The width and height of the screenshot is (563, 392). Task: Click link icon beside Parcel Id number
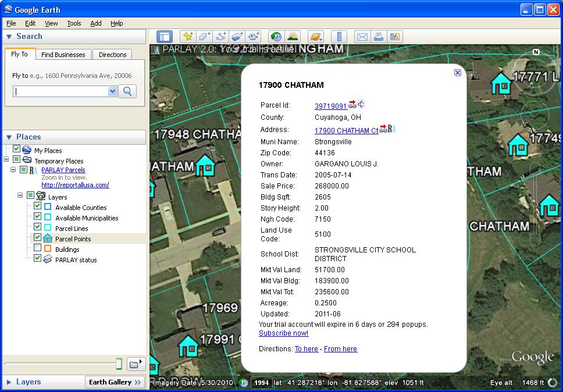pos(352,105)
